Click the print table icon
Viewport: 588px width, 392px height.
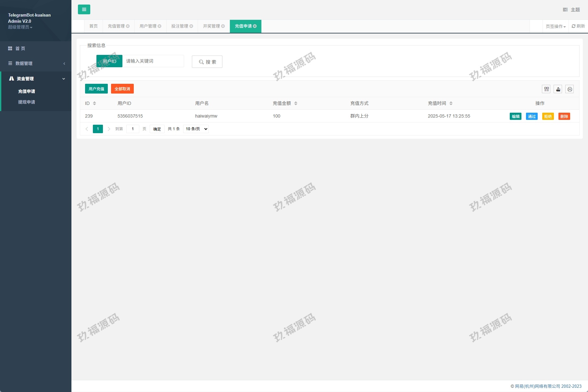[x=569, y=89]
